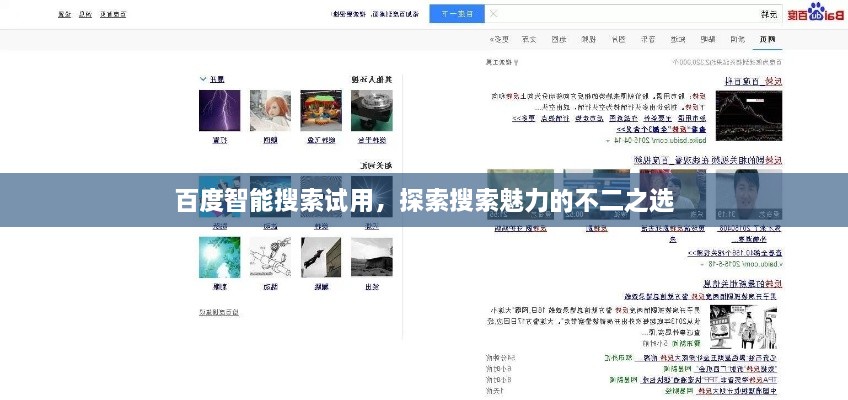
Task: Select the 网页 tab
Action: point(768,39)
